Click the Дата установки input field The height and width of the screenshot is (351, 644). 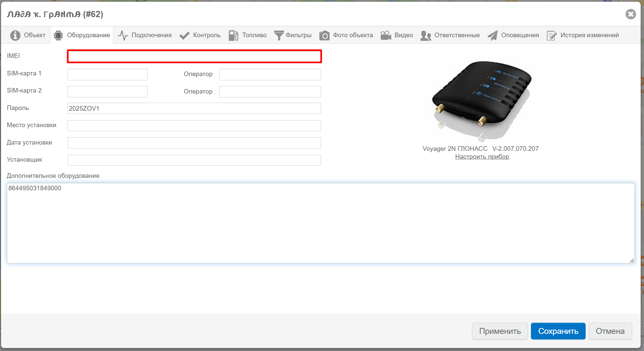click(x=194, y=143)
